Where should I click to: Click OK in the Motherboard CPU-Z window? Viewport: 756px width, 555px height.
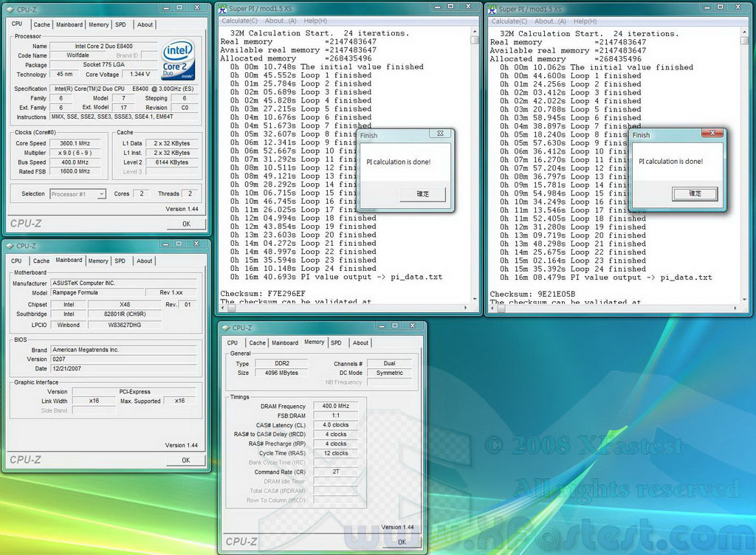point(185,460)
